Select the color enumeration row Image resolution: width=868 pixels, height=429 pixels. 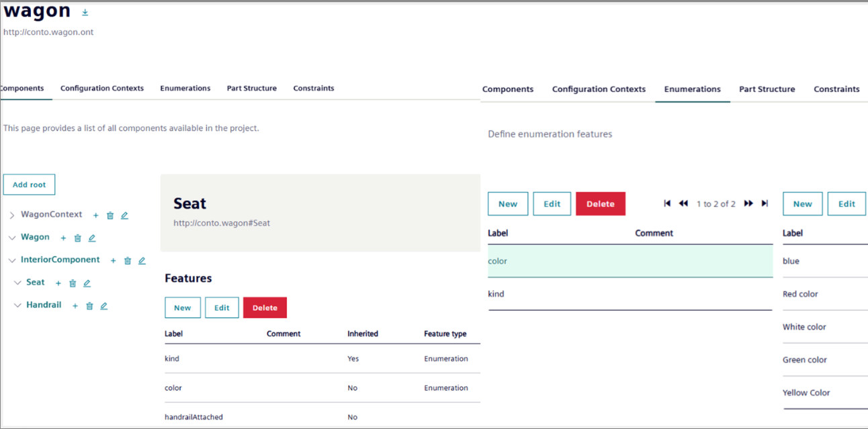coord(630,261)
